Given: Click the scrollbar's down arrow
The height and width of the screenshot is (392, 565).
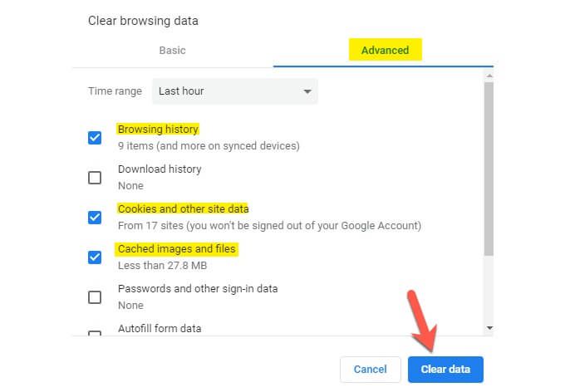Looking at the screenshot, I should 489,328.
